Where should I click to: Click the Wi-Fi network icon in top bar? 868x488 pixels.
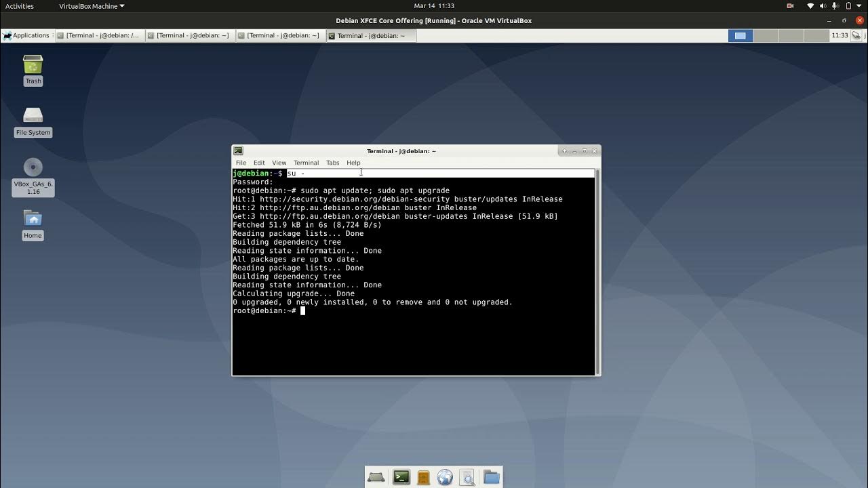click(810, 5)
